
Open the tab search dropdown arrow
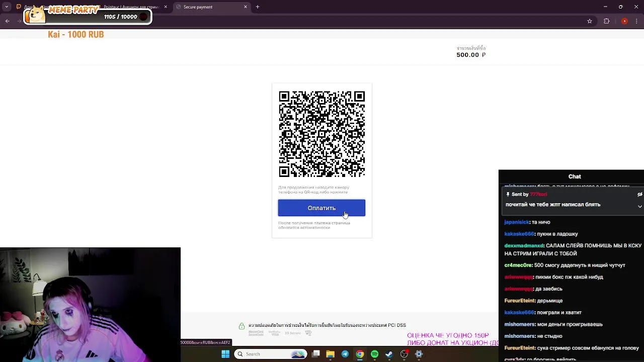(7, 7)
